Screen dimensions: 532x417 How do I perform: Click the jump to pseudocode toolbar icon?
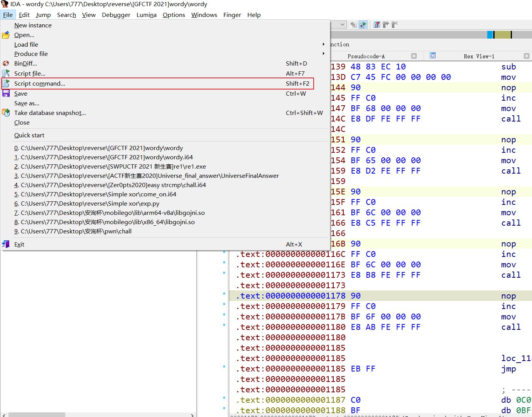click(x=354, y=25)
